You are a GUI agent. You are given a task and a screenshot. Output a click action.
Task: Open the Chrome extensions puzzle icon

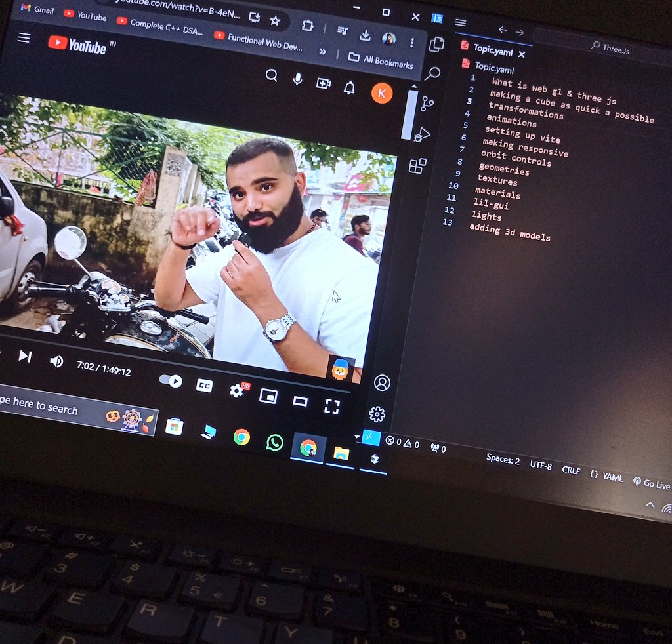(x=307, y=26)
